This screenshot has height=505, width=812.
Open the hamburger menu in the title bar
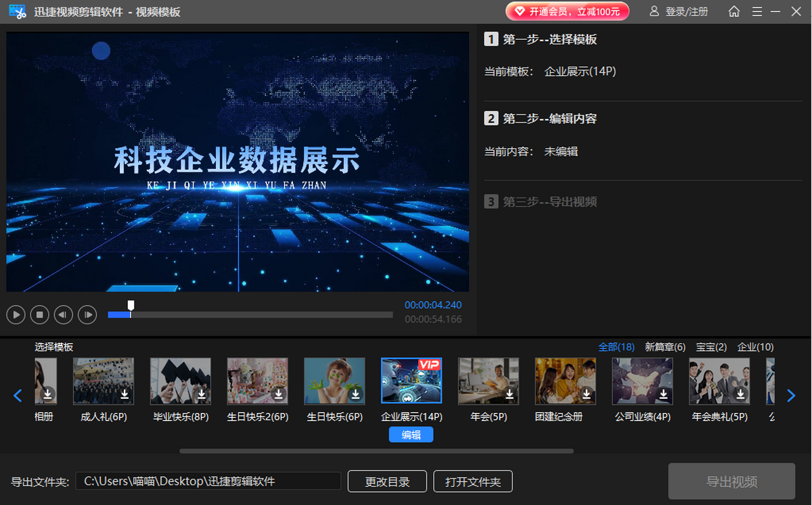757,11
